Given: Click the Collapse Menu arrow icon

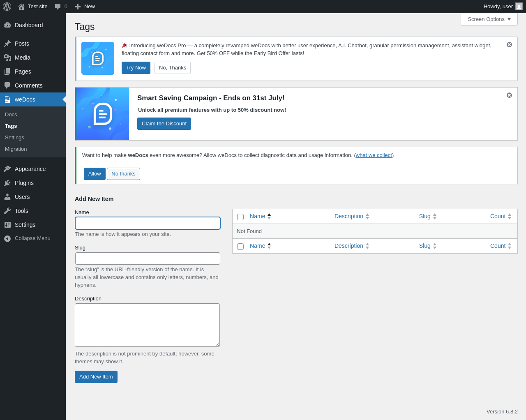Looking at the screenshot, I should click(x=7, y=238).
